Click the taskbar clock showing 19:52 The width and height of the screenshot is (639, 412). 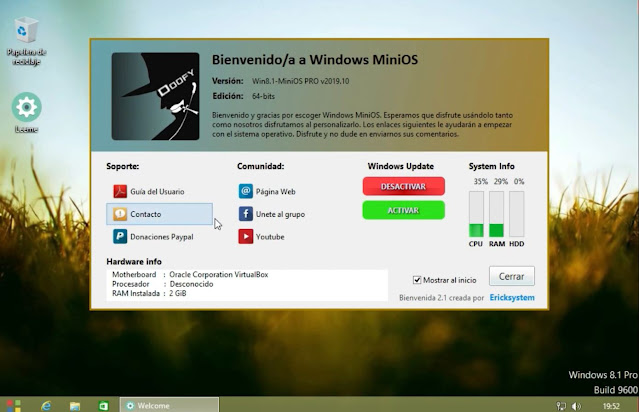[611, 406]
